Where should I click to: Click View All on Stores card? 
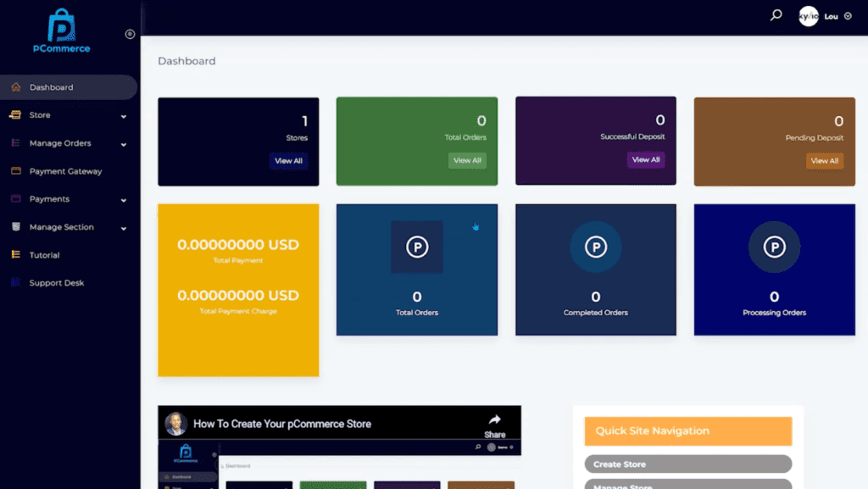288,161
